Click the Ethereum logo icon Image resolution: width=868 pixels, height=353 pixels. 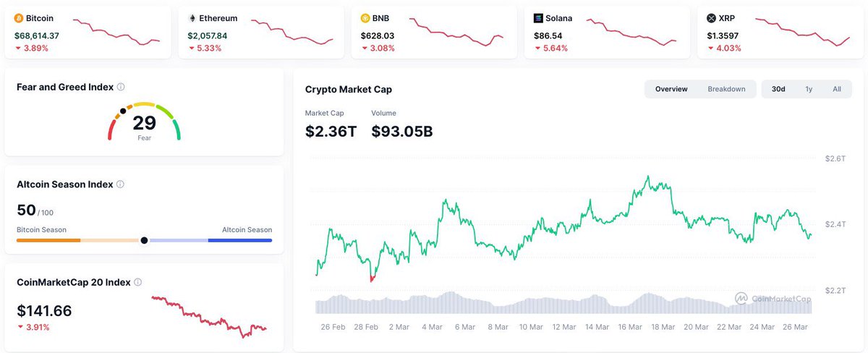click(192, 18)
